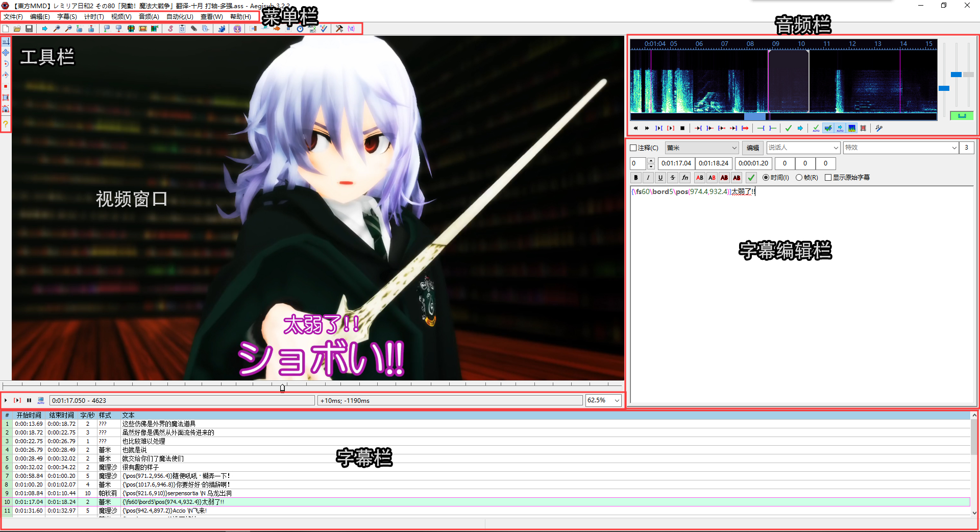The width and height of the screenshot is (980, 532).
Task: Select the drag/move subtitle visual tool
Action: (x=6, y=53)
